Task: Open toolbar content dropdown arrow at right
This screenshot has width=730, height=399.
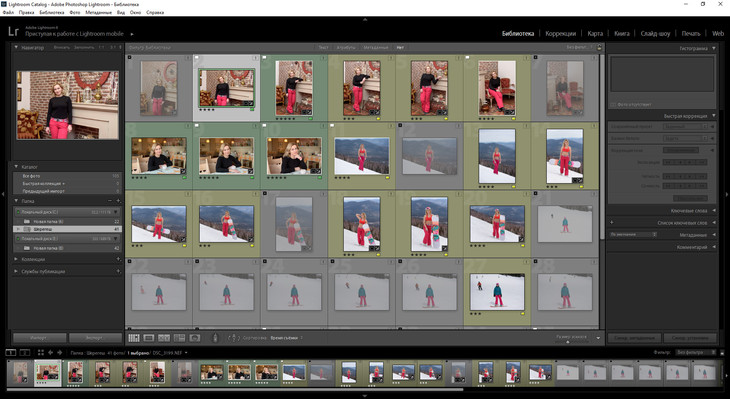Action: (x=598, y=338)
